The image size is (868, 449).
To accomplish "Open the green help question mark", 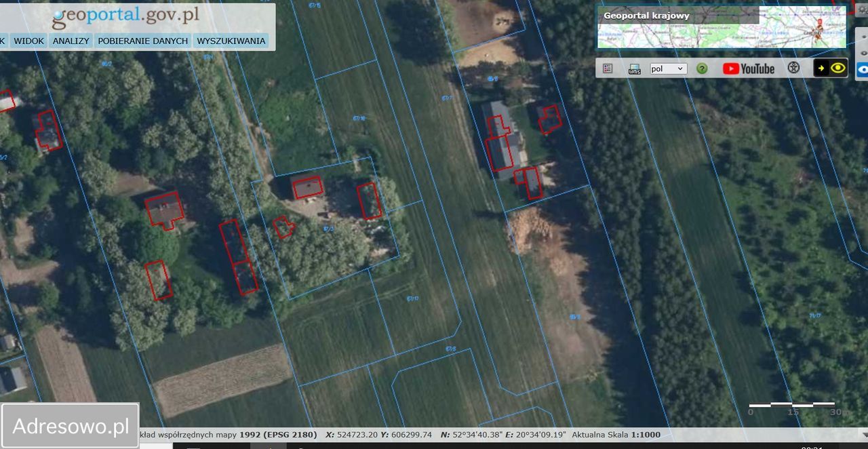I will [702, 69].
